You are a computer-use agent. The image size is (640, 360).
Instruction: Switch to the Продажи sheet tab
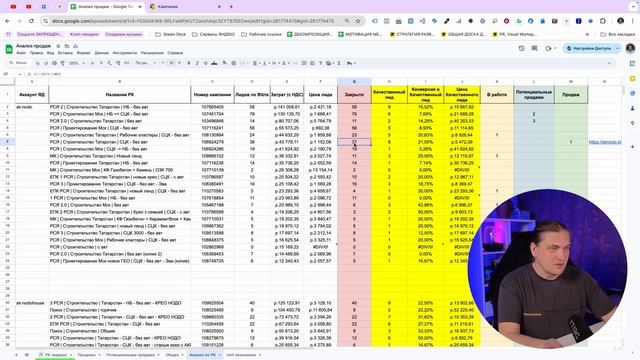click(x=87, y=355)
